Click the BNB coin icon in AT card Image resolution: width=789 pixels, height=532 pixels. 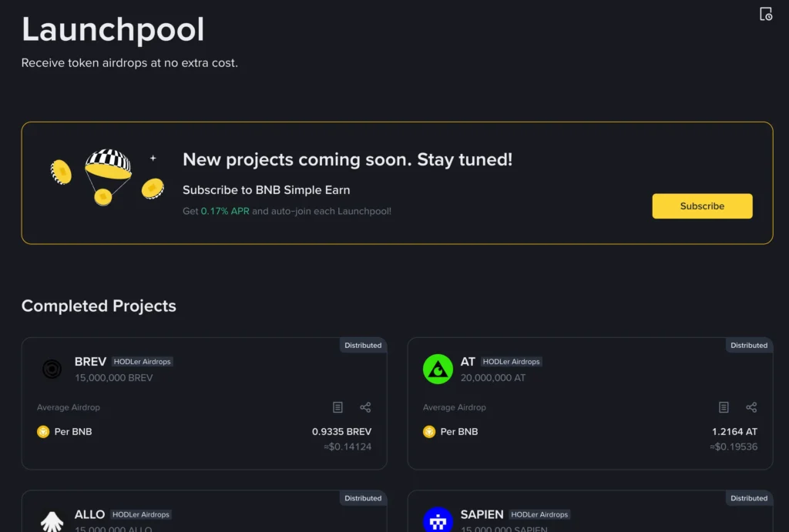coord(429,431)
